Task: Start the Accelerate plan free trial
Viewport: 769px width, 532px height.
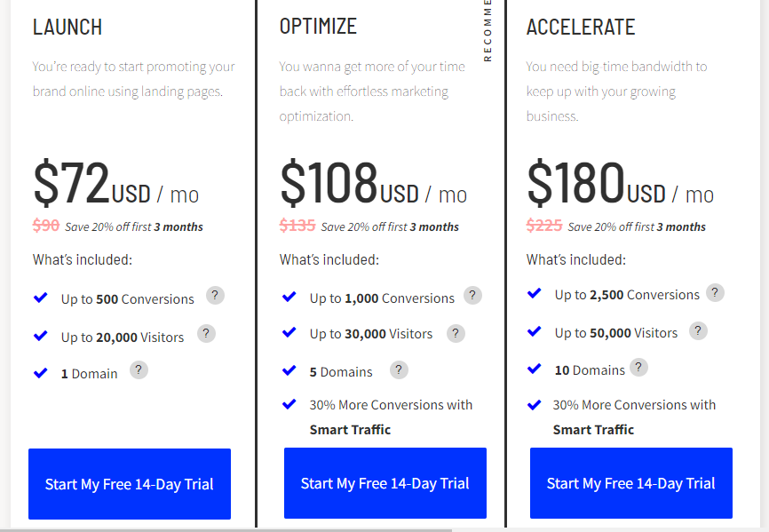Action: [631, 483]
